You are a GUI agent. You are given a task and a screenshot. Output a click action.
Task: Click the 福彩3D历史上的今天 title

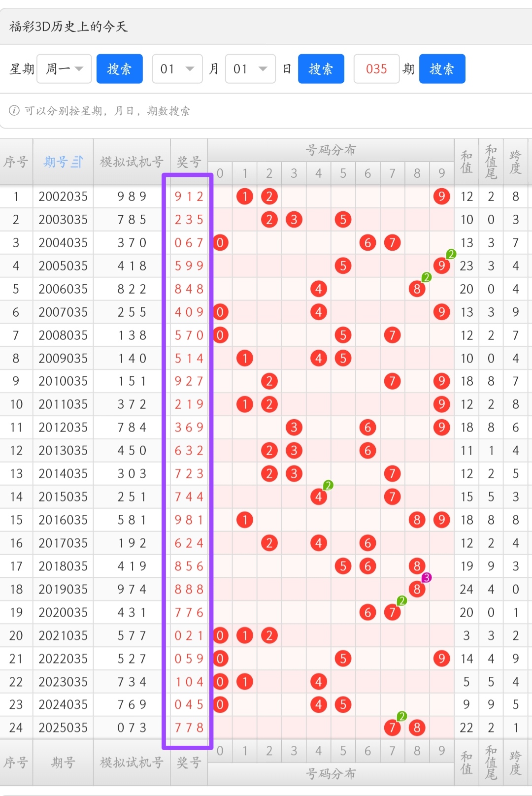(68, 26)
